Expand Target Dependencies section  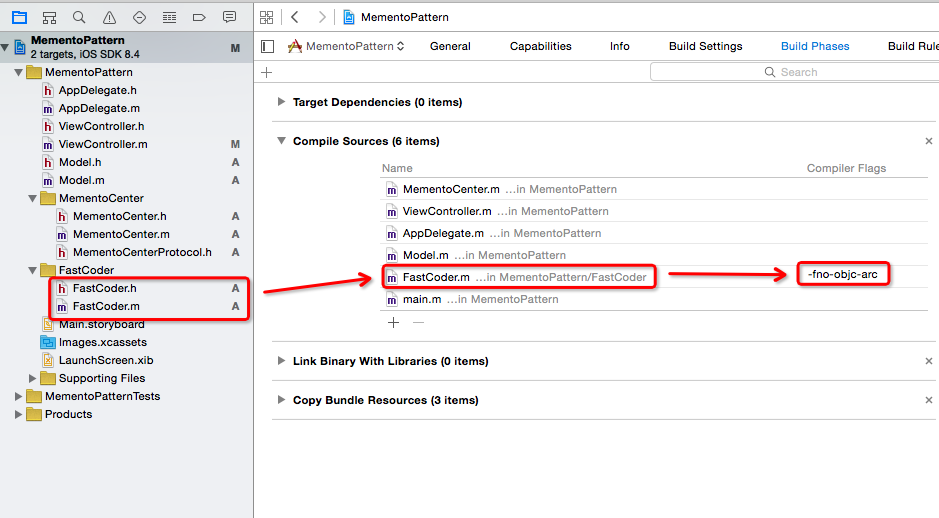pyautogui.click(x=281, y=102)
